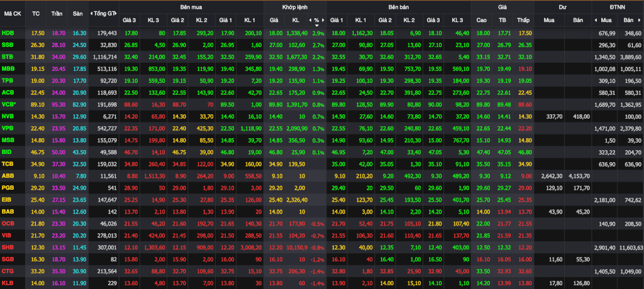This screenshot has width=644, height=289.
Task: Click the right arrow beside % column header
Action: click(x=323, y=20)
